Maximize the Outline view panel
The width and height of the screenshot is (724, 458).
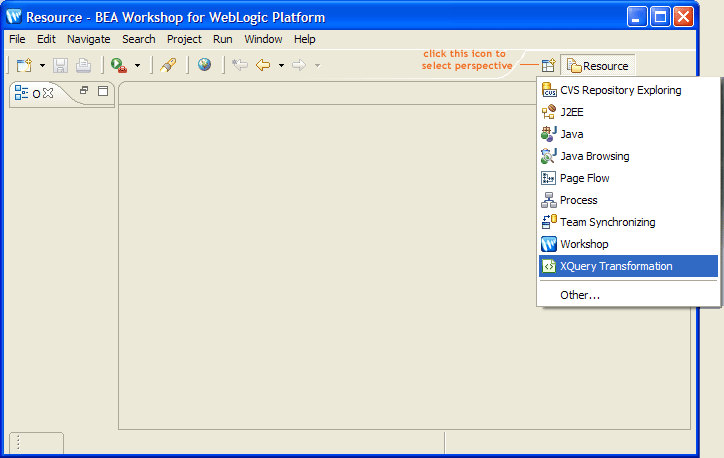pyautogui.click(x=103, y=91)
